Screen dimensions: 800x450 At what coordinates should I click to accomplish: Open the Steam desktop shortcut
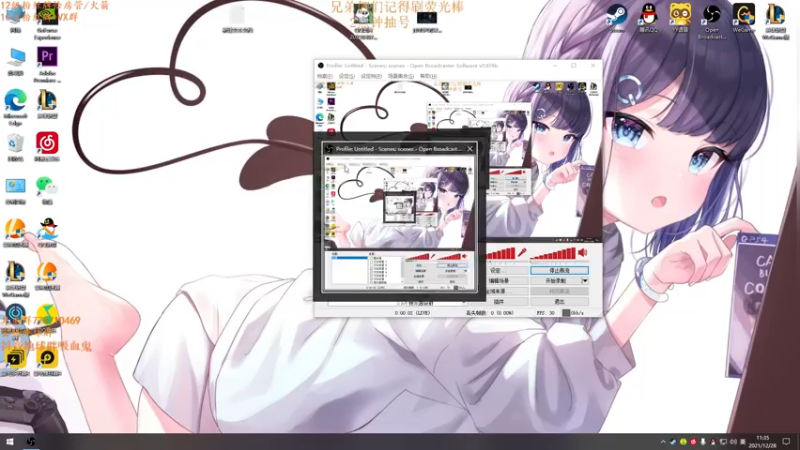tap(617, 18)
